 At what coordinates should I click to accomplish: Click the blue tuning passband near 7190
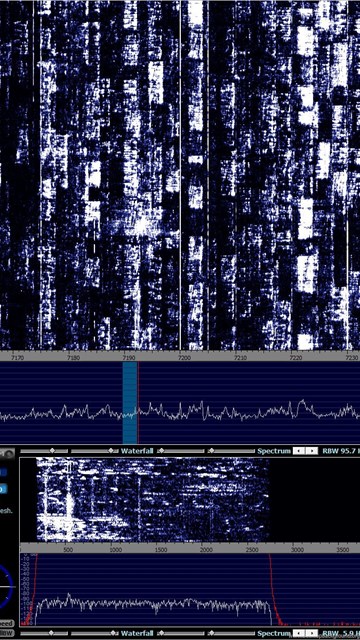[130, 403]
